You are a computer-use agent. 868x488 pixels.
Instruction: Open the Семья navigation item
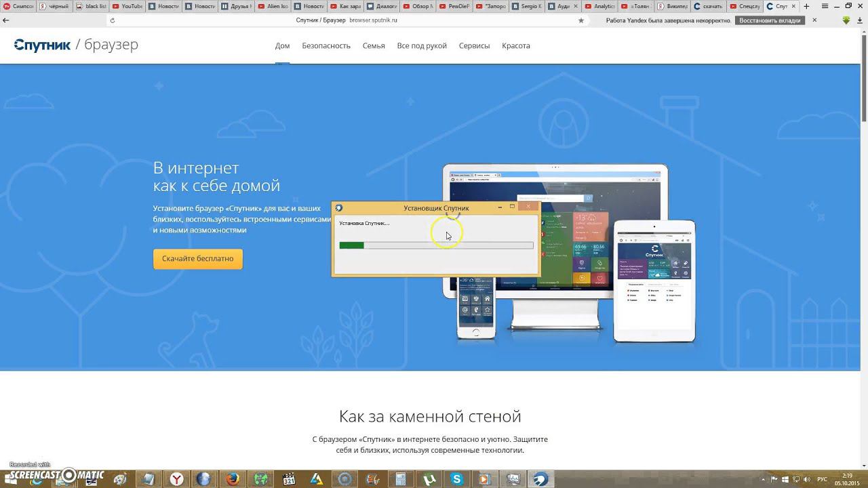pos(374,46)
